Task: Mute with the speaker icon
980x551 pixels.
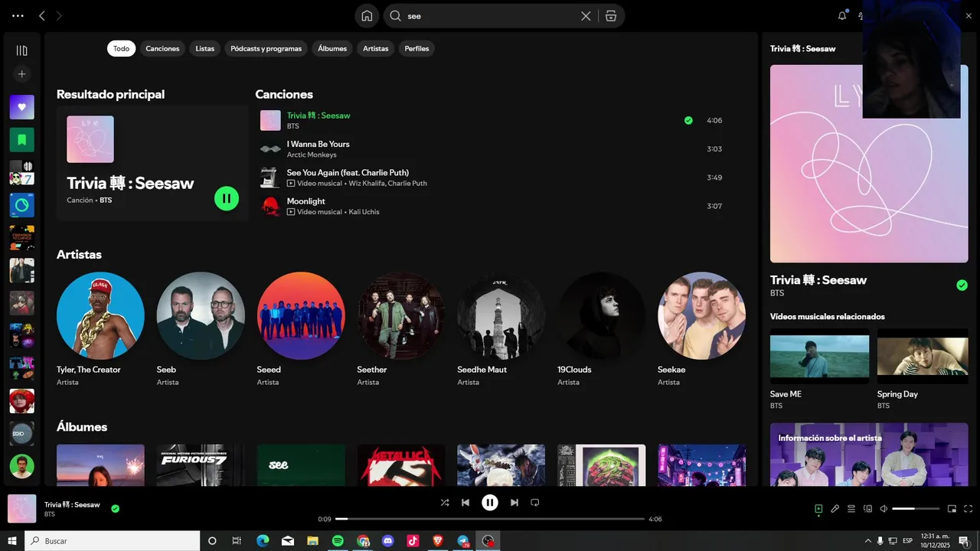Action: (884, 509)
